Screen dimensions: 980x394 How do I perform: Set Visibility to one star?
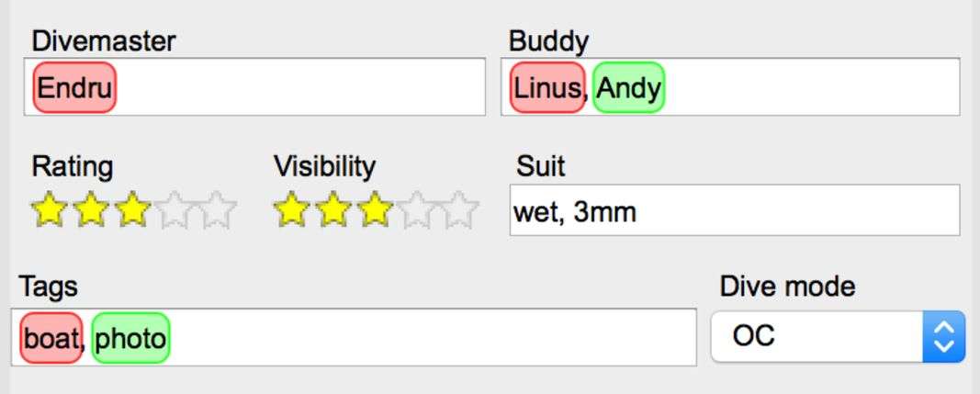291,210
